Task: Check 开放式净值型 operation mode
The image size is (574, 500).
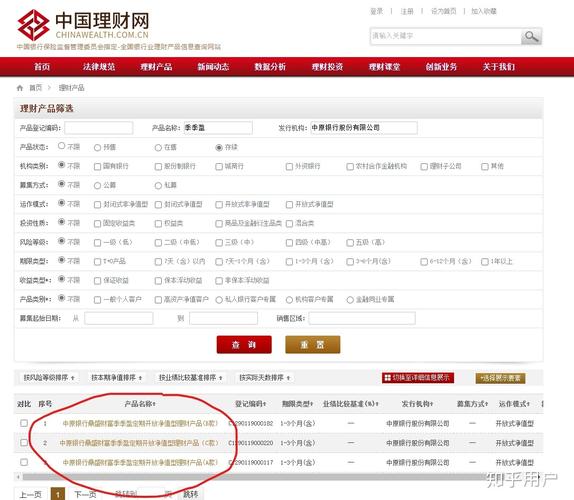Action: point(289,205)
